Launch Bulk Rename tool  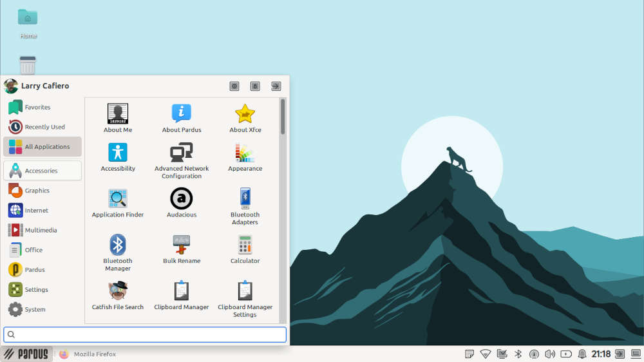coord(182,249)
